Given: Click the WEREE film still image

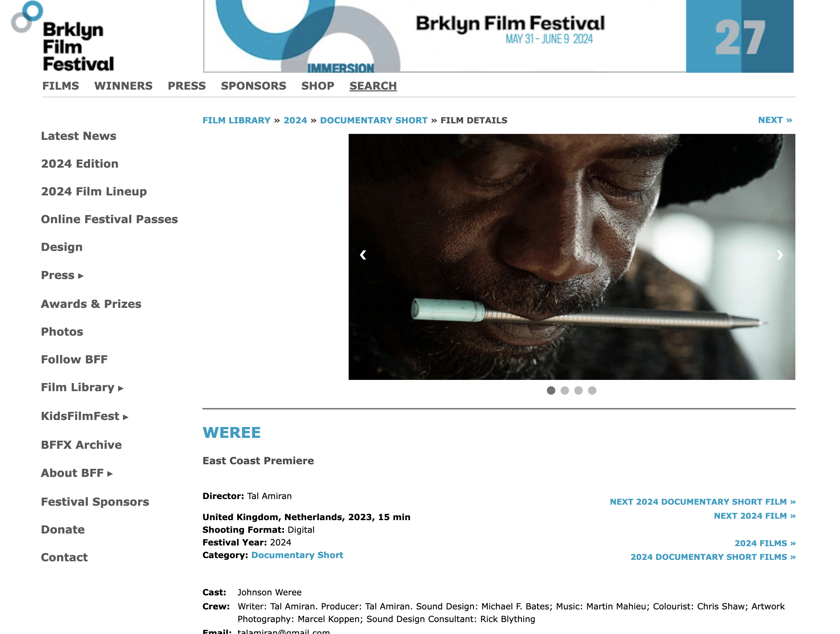Looking at the screenshot, I should click(571, 257).
